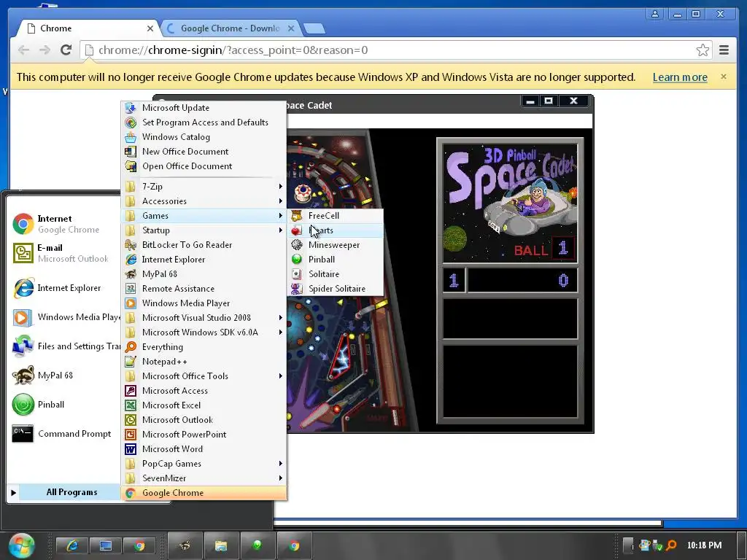Launch MyPal 68 from All Programs list
The image size is (747, 560).
point(204,274)
